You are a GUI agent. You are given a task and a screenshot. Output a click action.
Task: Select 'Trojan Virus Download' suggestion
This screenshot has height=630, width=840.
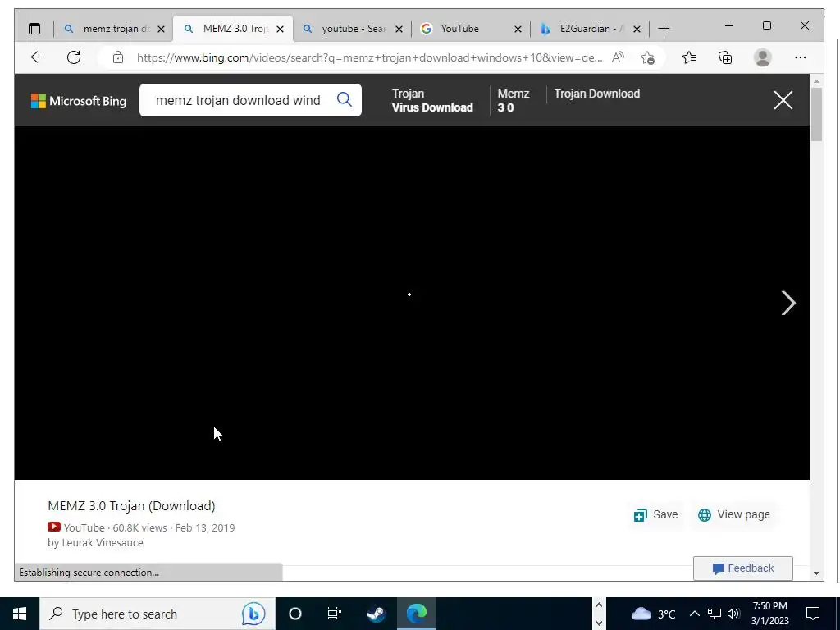click(432, 100)
